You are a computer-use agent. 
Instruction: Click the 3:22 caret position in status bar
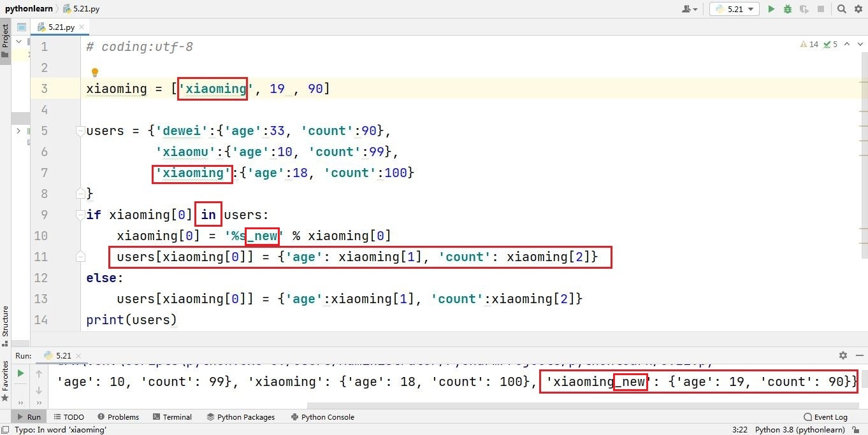tap(739, 430)
